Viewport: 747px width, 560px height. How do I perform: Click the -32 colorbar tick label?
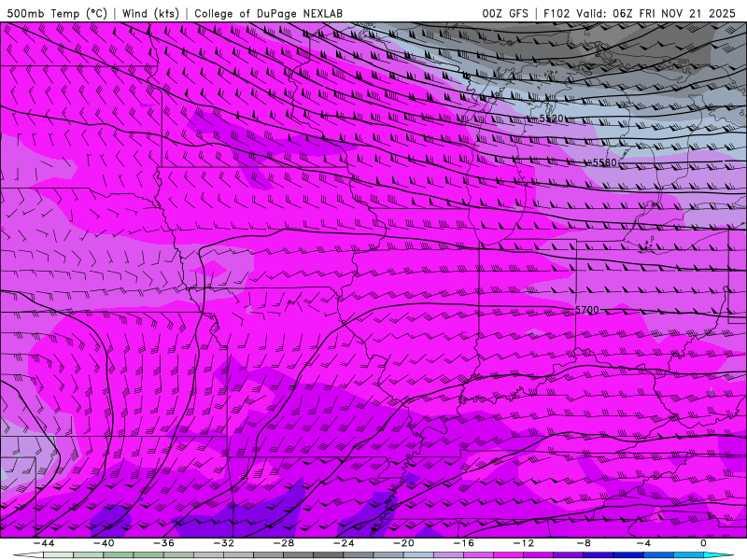[223, 543]
